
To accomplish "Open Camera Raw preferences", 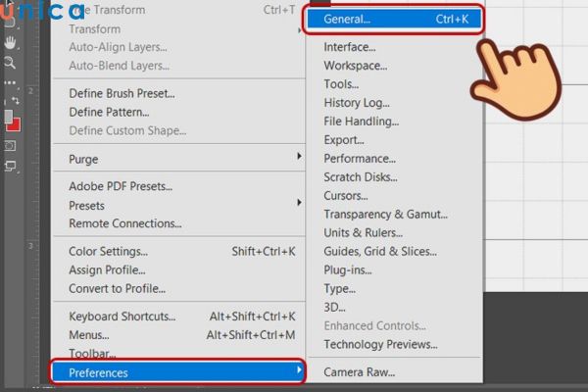I will 394,372.
